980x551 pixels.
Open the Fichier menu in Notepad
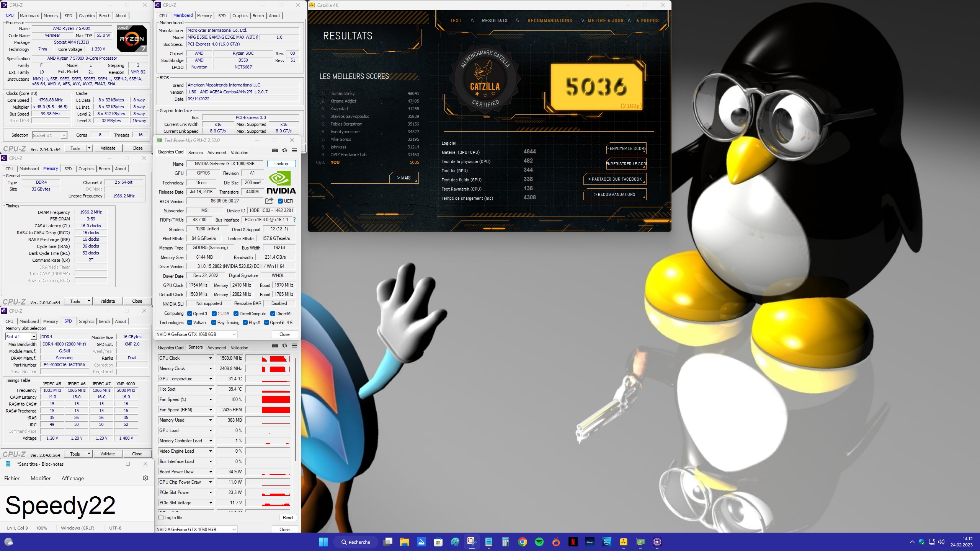point(12,478)
